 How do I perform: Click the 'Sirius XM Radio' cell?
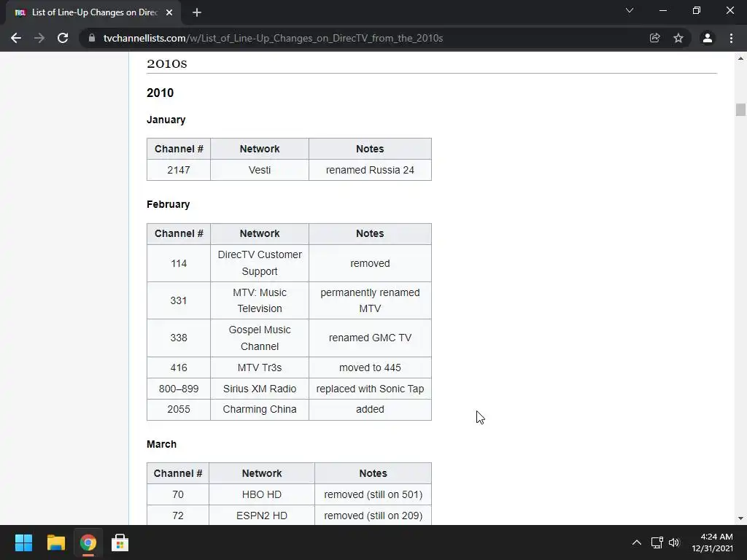260,389
